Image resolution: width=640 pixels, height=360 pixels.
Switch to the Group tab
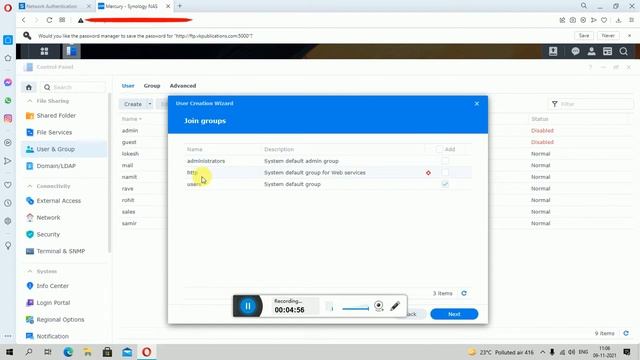tap(152, 86)
